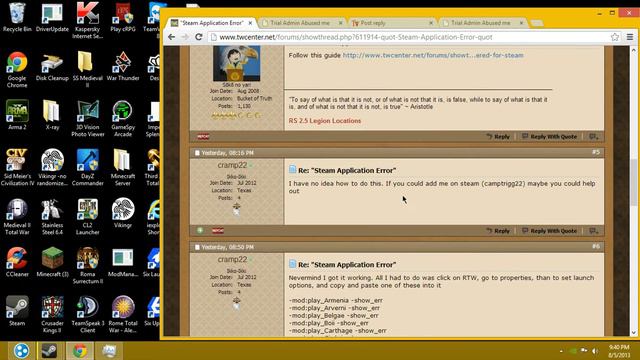Launch Kaspersky Internet Security shortcut
This screenshot has height=360, width=640.
[x=87, y=20]
